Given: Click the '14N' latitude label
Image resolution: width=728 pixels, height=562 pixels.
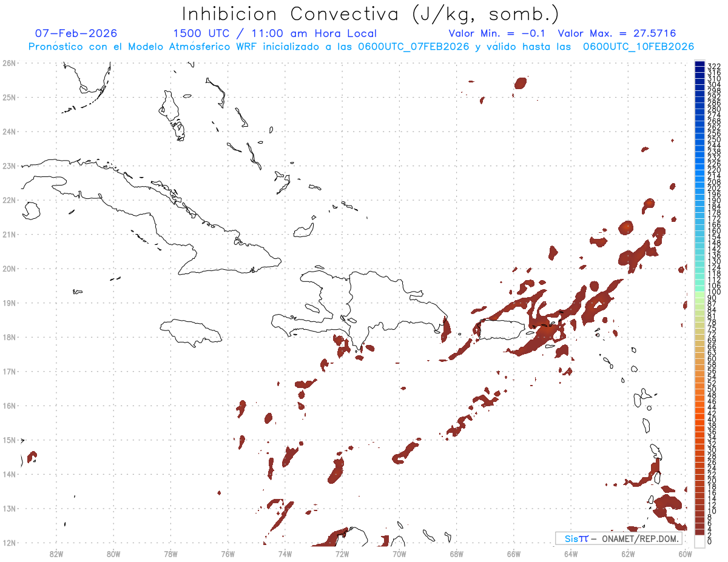Looking at the screenshot, I should pos(8,474).
